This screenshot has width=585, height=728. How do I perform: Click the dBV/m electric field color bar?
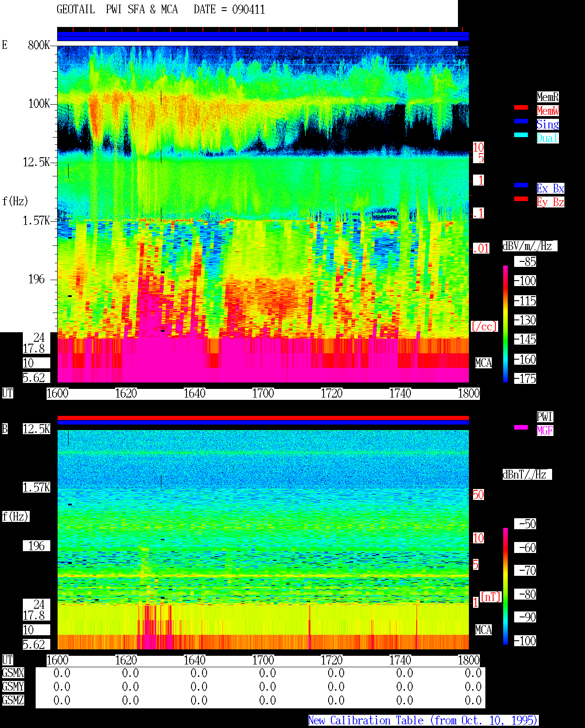(x=505, y=324)
